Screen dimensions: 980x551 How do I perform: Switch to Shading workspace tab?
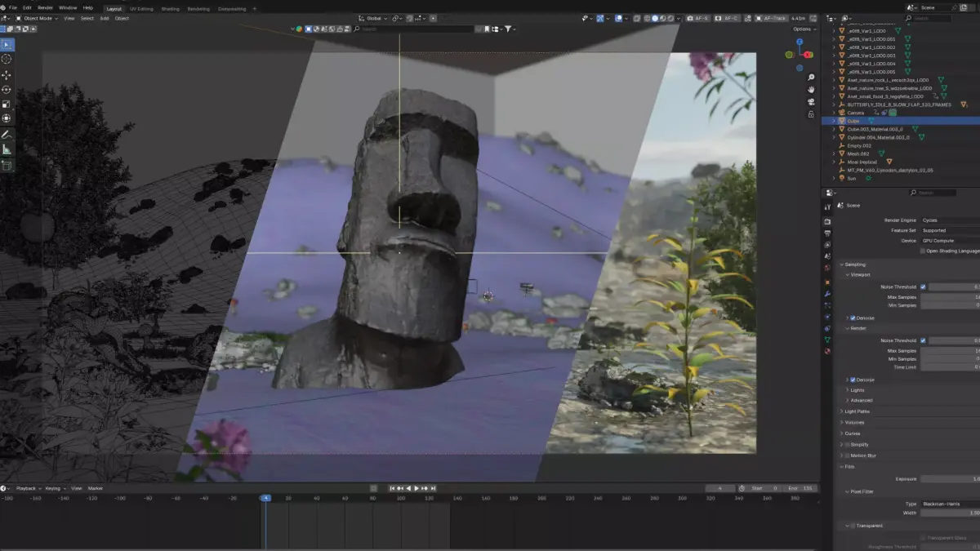[171, 8]
